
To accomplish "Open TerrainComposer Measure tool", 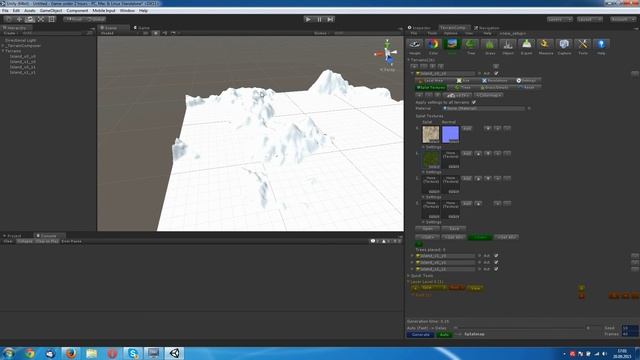I will [545, 44].
